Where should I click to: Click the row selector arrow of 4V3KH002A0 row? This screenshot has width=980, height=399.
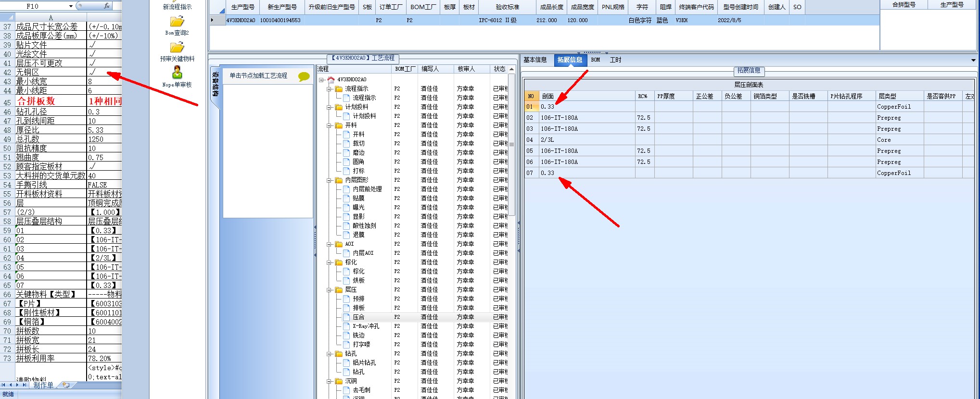pos(218,20)
